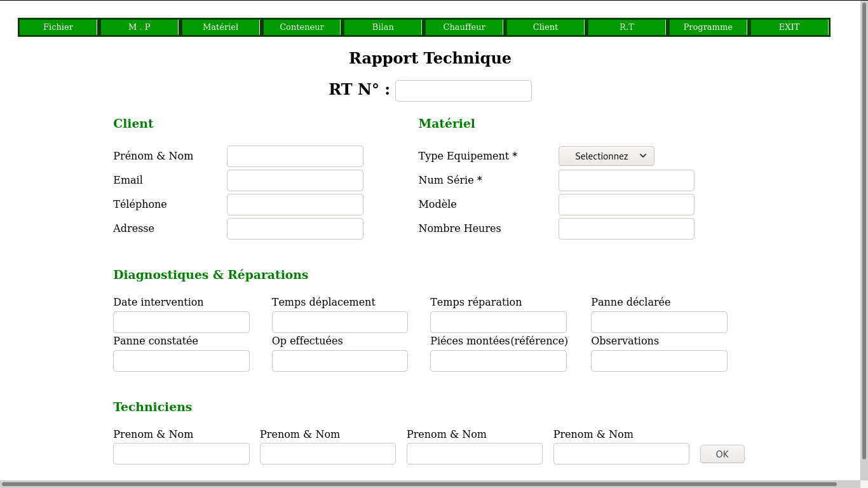Open the Fichier menu
This screenshot has height=488, width=868.
point(58,27)
